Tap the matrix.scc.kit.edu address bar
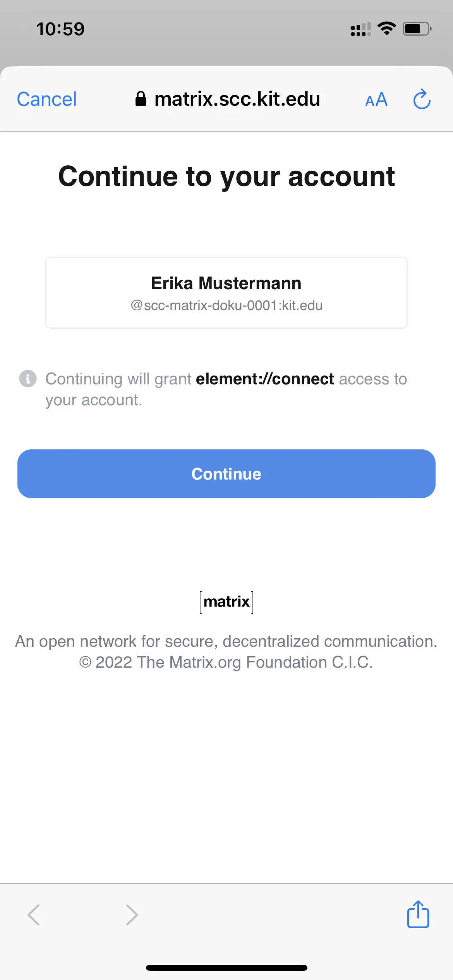The height and width of the screenshot is (980, 453). (x=237, y=99)
